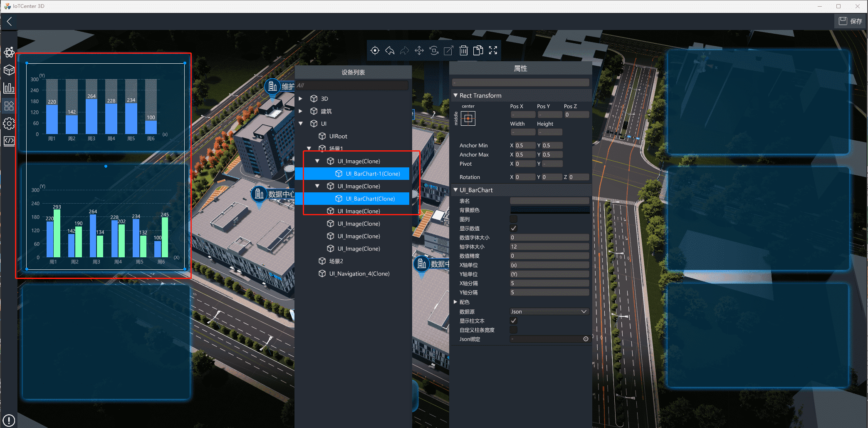Click the 背景颜色 color swatch
This screenshot has width=868, height=428.
pyautogui.click(x=549, y=210)
